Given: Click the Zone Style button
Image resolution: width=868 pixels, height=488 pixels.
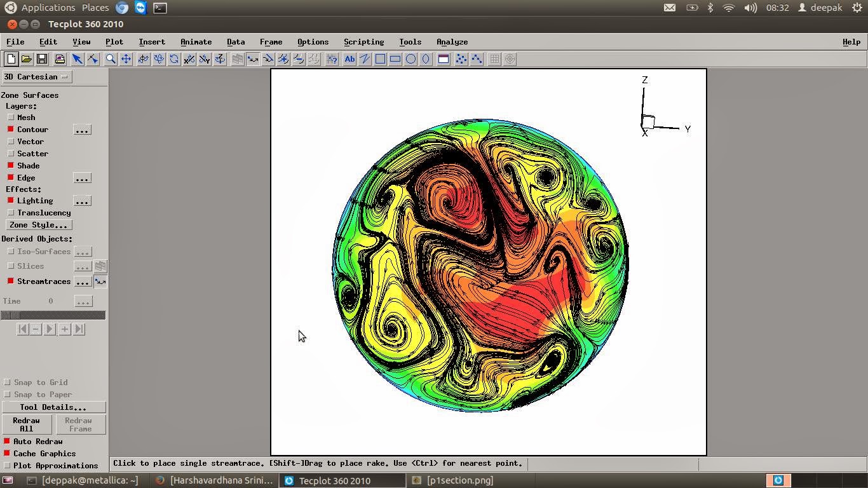Looking at the screenshot, I should (38, 225).
